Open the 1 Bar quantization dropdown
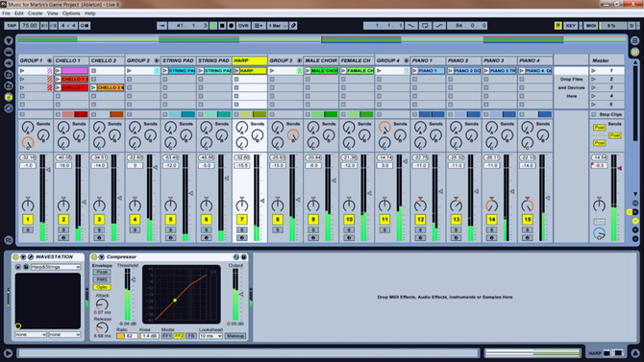This screenshot has height=362, width=644. click(x=277, y=26)
